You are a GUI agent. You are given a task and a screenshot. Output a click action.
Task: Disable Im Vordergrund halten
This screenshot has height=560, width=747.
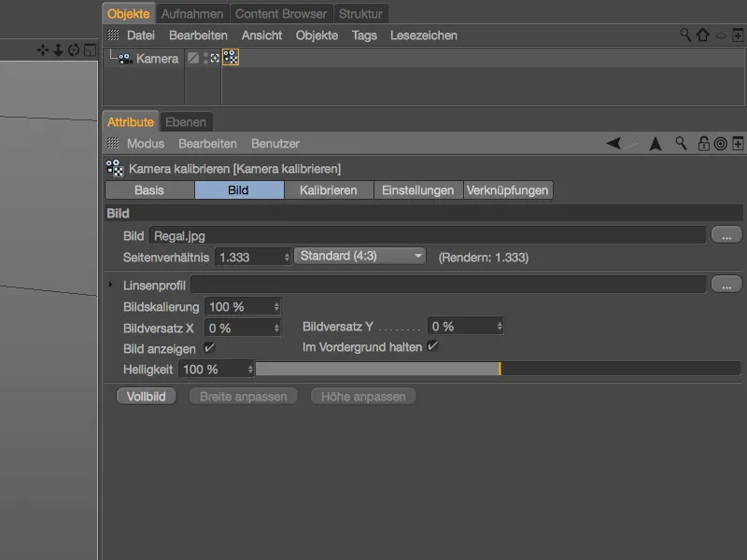(431, 347)
